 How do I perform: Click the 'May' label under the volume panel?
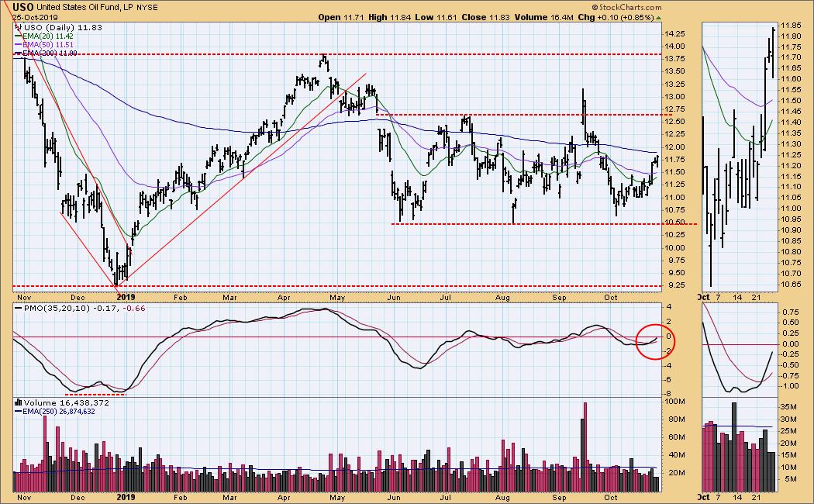(x=337, y=497)
